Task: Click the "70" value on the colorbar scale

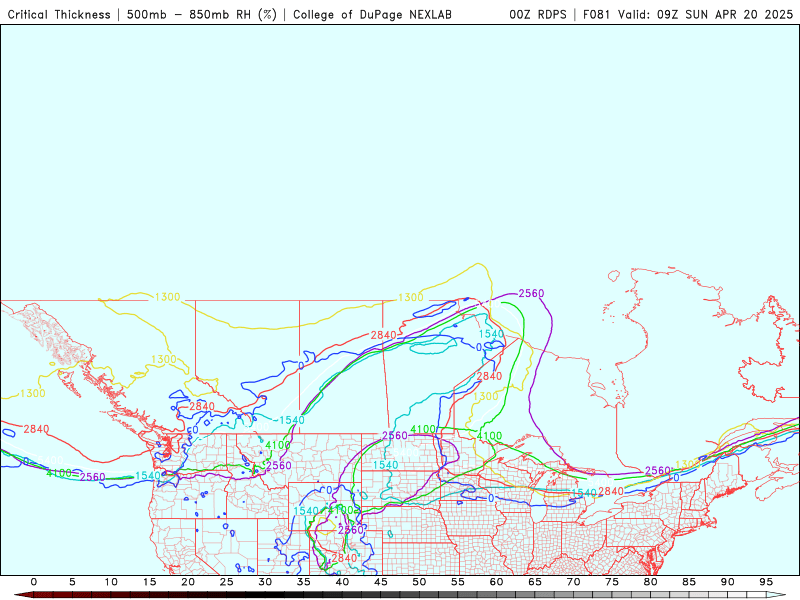Action: (573, 582)
